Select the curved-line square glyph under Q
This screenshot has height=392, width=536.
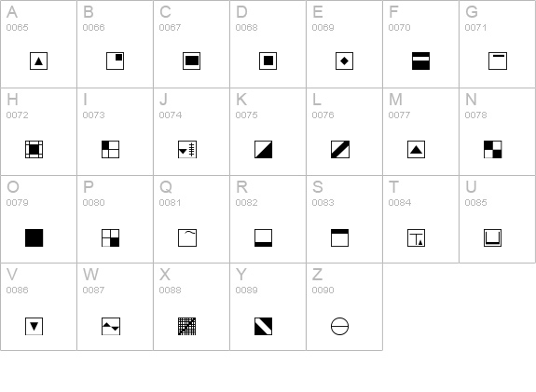coord(187,237)
